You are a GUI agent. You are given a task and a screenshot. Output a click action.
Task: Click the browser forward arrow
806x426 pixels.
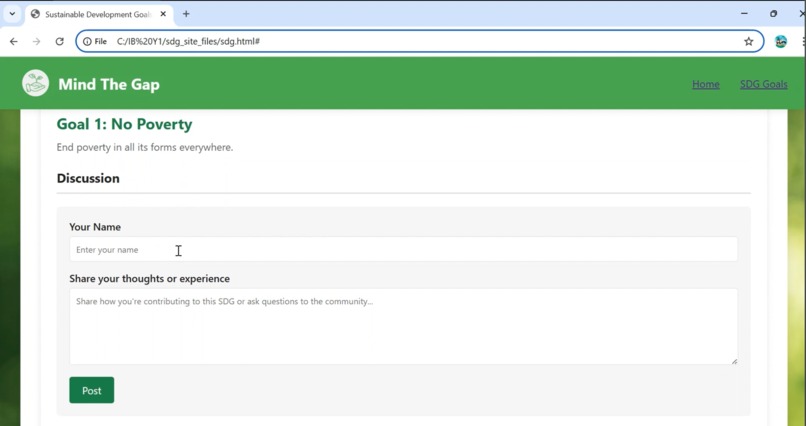(x=36, y=42)
